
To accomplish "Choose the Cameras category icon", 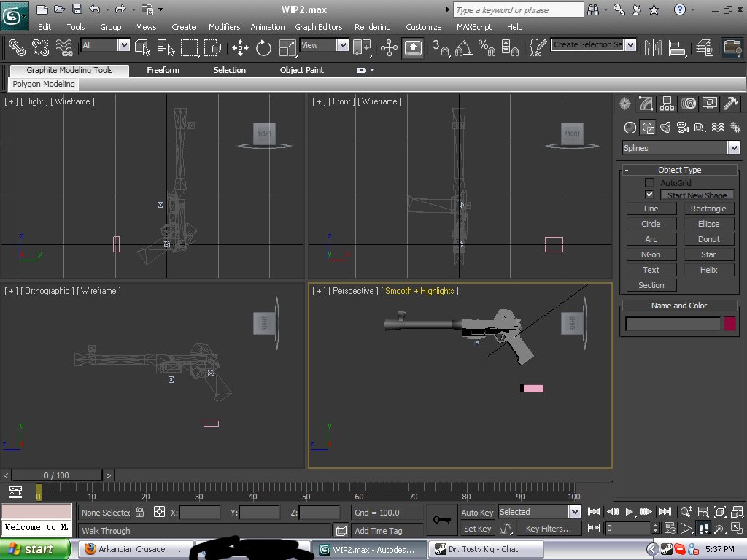I will click(682, 128).
